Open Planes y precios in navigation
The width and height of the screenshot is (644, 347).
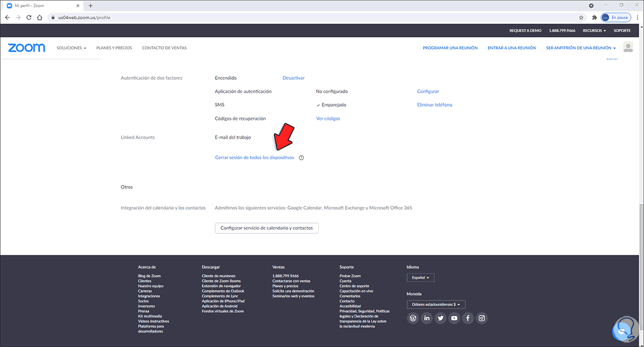pyautogui.click(x=114, y=48)
